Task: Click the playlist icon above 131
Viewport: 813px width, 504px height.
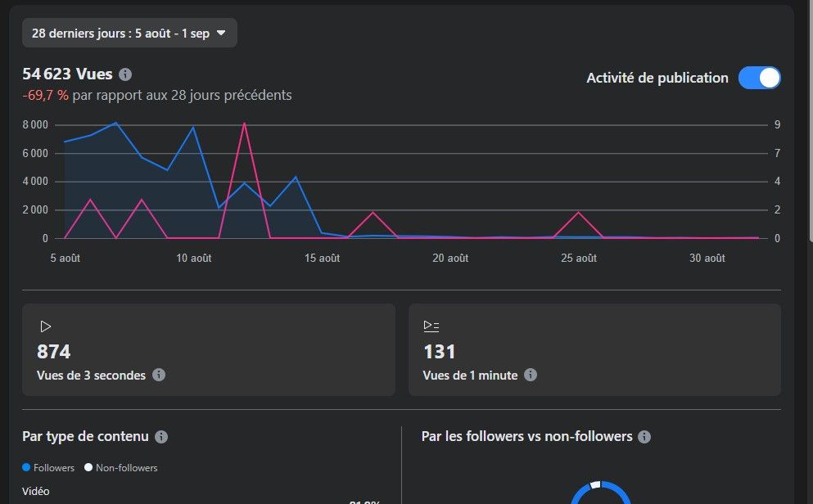Action: tap(431, 326)
